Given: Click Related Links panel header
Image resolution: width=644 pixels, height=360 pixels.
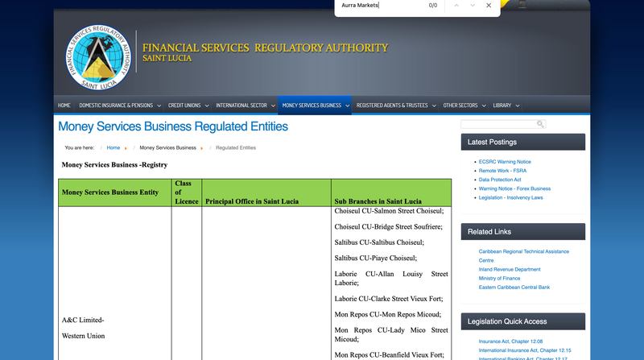Looking at the screenshot, I should [522, 232].
